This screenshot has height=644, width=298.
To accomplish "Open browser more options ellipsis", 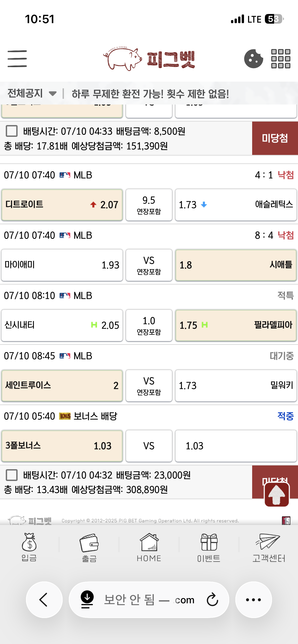I will coord(253,599).
